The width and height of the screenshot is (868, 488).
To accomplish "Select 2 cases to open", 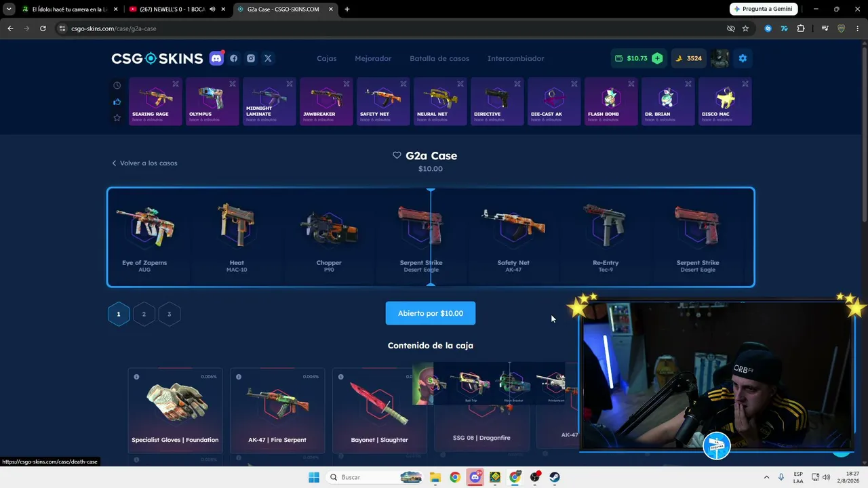I will click(x=144, y=314).
